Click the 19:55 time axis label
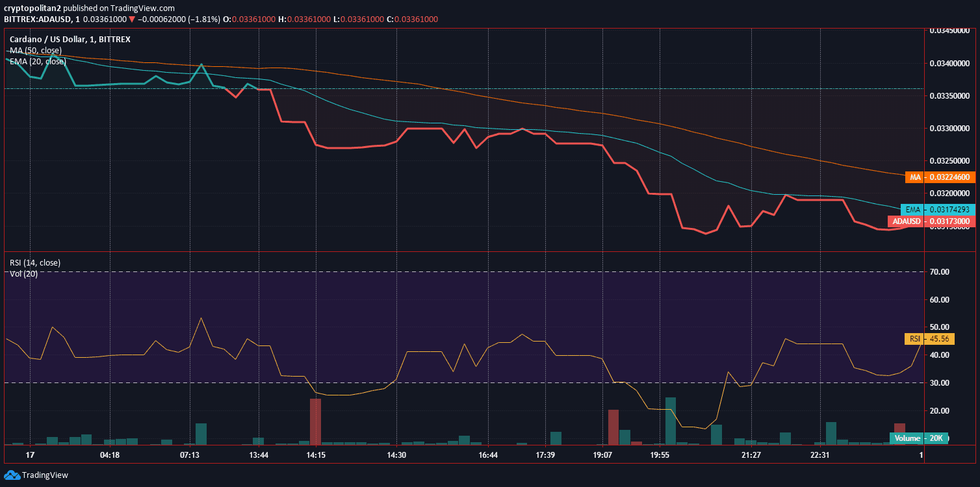The width and height of the screenshot is (980, 487). pyautogui.click(x=660, y=455)
